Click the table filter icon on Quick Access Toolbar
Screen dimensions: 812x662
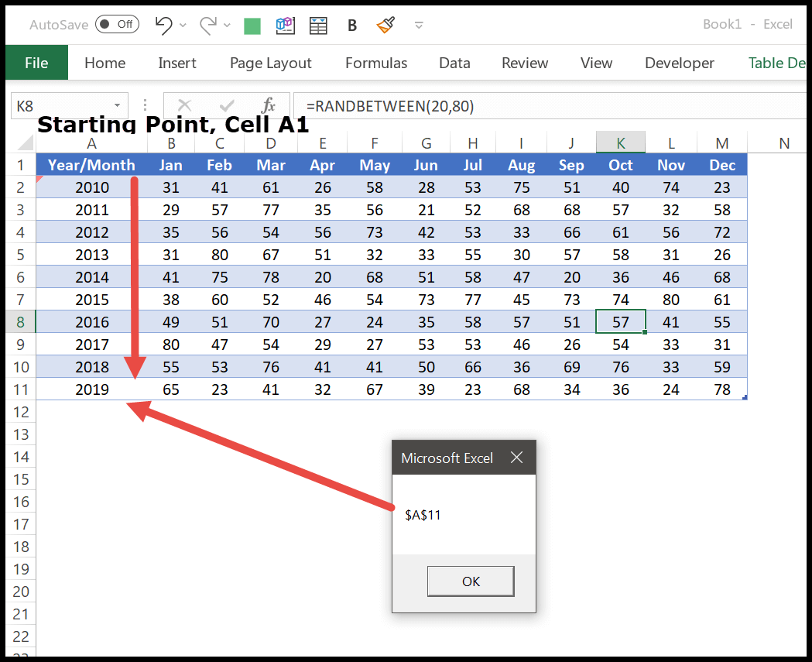pyautogui.click(x=318, y=24)
